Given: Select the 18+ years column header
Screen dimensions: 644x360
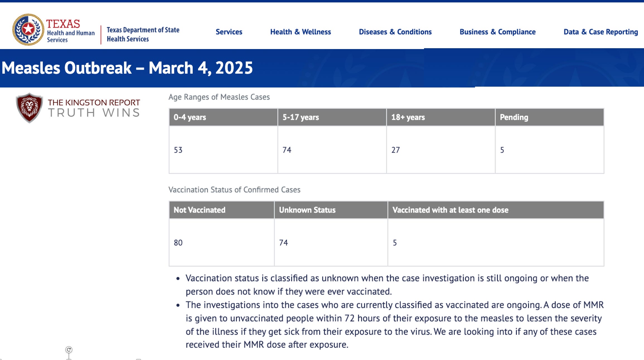Looking at the screenshot, I should pos(408,117).
